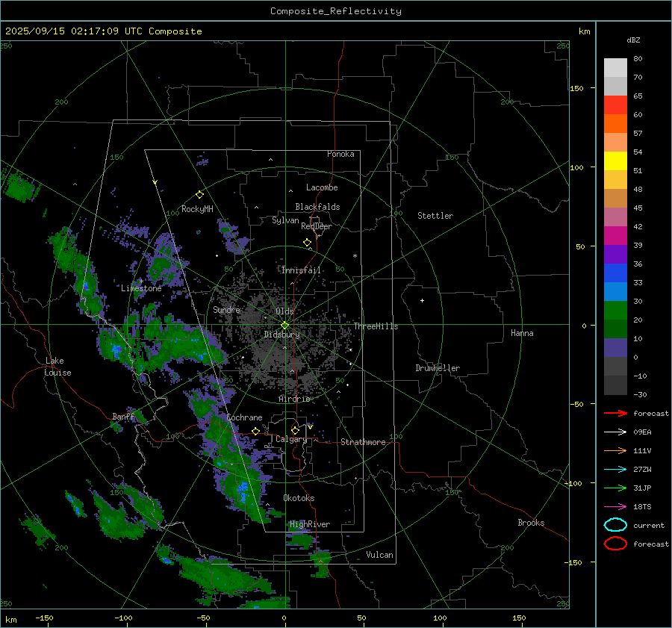Click the red forecast arrow in legend
The image size is (672, 628).
point(615,413)
